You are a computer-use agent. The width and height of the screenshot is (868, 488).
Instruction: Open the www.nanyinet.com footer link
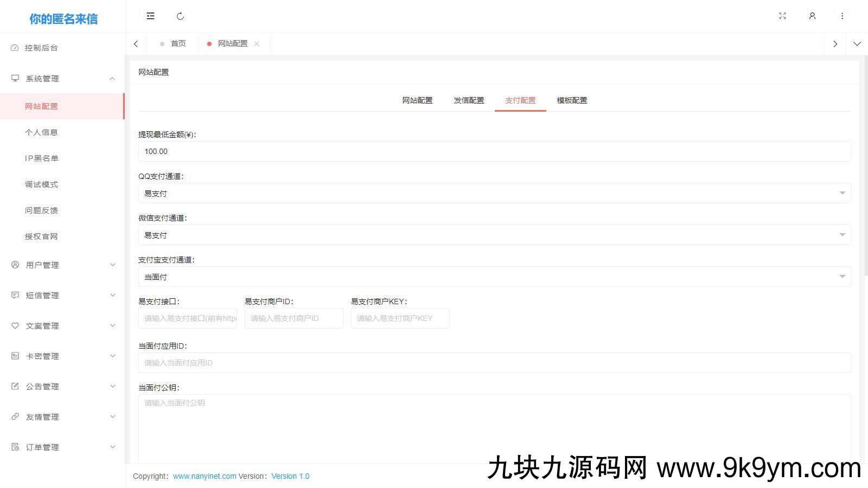coord(205,476)
